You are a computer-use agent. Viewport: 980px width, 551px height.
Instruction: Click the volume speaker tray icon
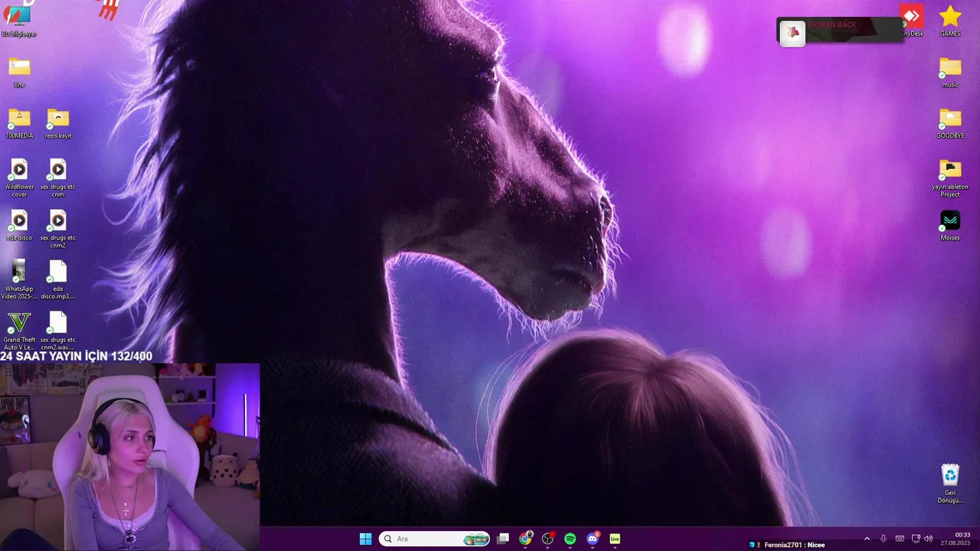[x=928, y=539]
